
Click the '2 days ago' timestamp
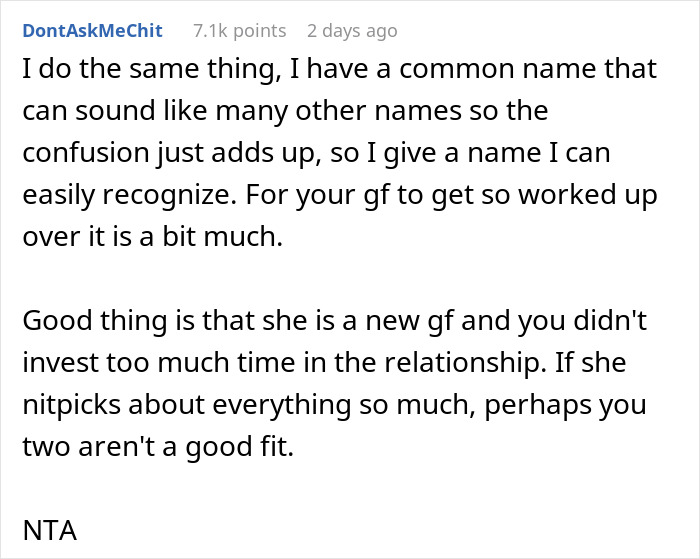352,31
